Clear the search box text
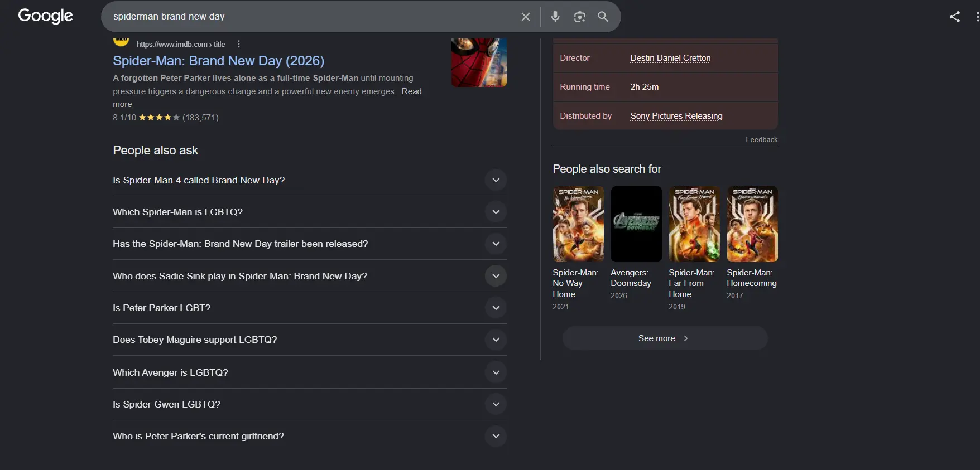 pos(526,17)
